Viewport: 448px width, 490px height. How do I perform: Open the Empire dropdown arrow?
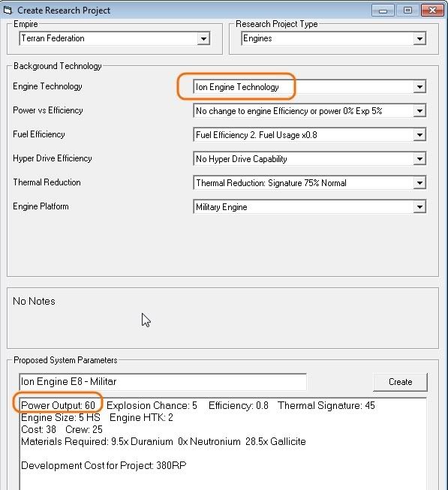point(203,39)
